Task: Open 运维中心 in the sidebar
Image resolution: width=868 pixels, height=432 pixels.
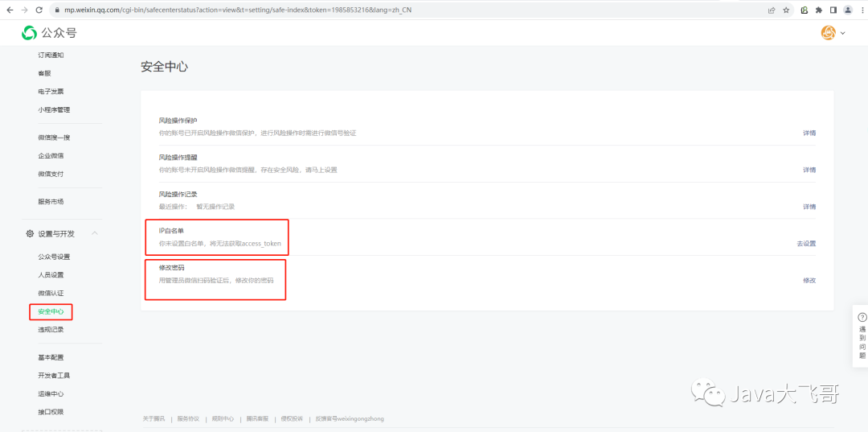Action: pos(51,393)
